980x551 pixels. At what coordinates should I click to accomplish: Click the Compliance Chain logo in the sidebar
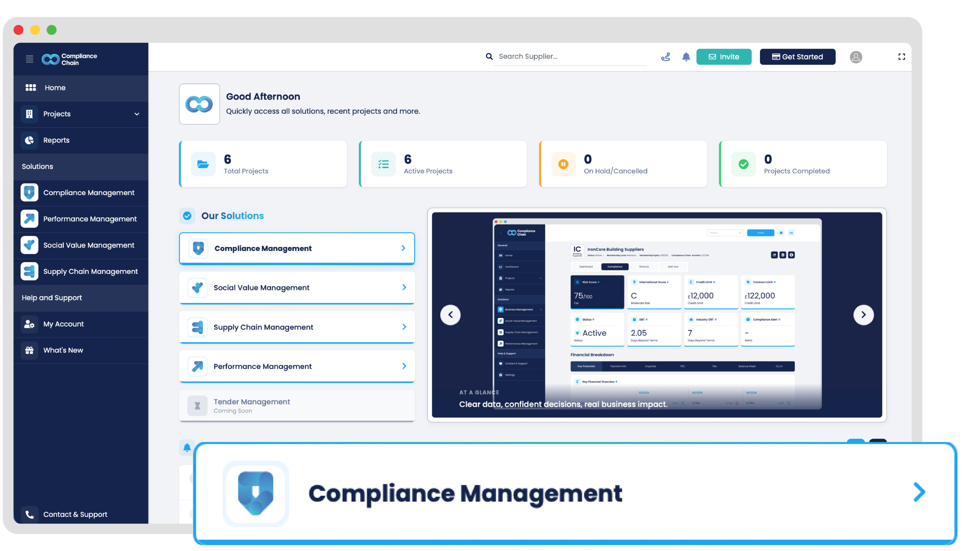[69, 59]
